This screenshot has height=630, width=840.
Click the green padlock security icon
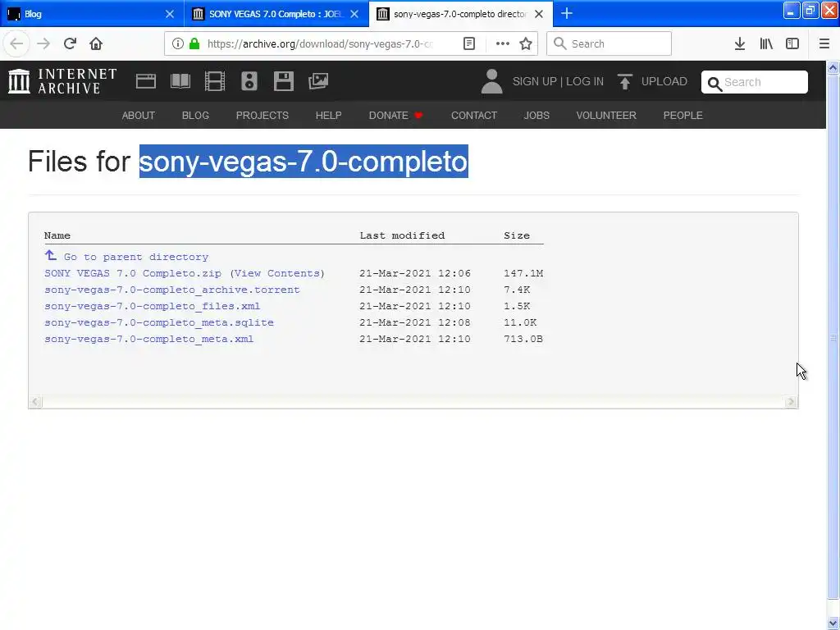point(195,44)
